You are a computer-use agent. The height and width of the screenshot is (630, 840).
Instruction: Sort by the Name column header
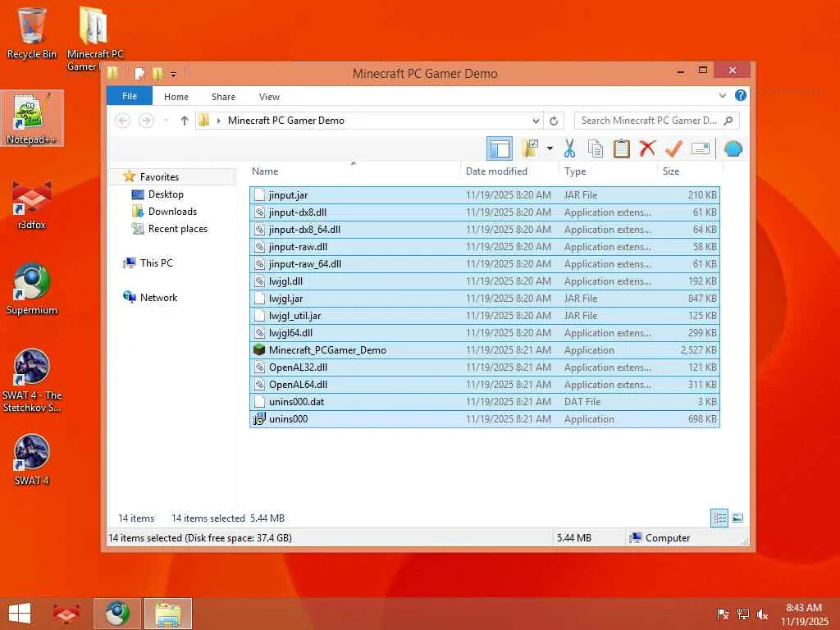pyautogui.click(x=354, y=171)
